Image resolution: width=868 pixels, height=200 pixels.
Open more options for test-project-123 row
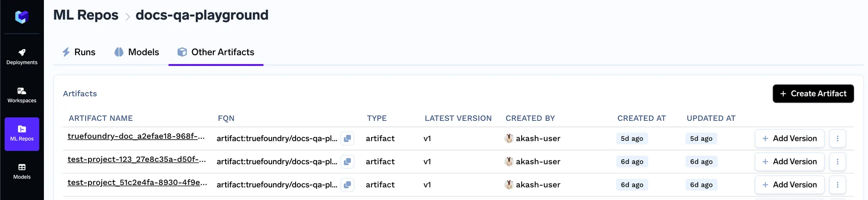pos(837,161)
